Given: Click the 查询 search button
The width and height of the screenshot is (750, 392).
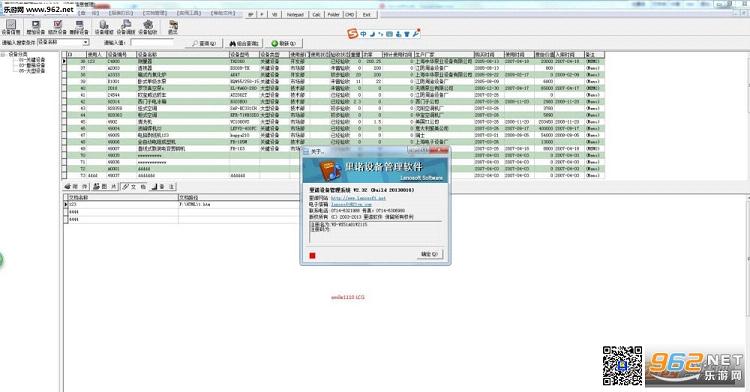Looking at the screenshot, I should tap(204, 44).
